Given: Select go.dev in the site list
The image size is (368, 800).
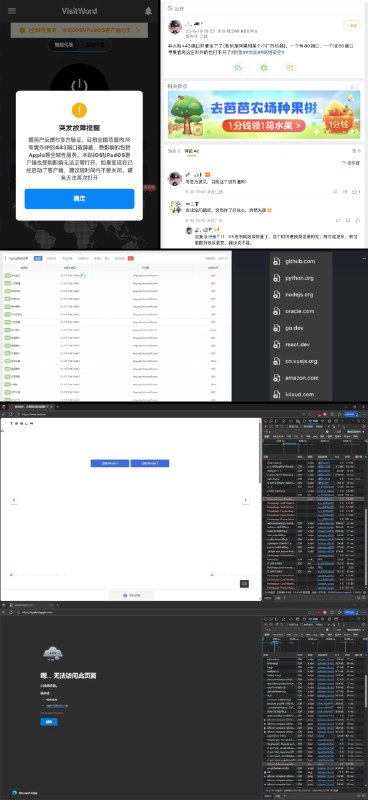Looking at the screenshot, I should click(294, 328).
